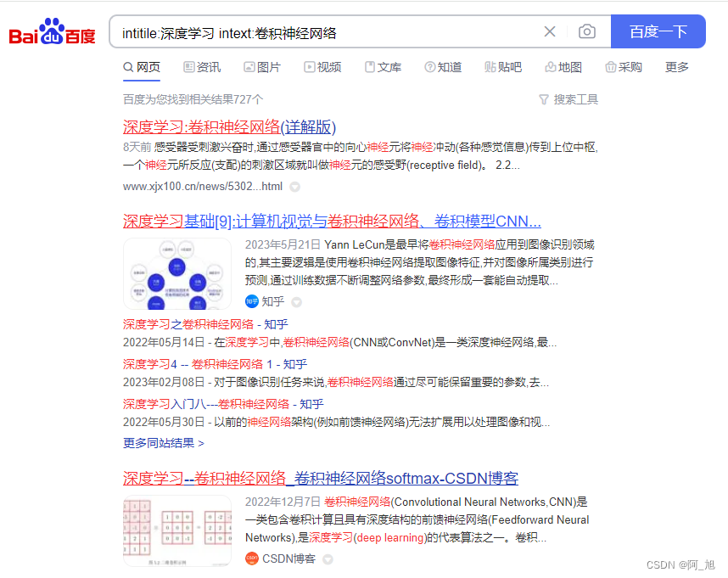This screenshot has width=728, height=578.
Task: Switch to the 贴吧 tab
Action: point(503,67)
